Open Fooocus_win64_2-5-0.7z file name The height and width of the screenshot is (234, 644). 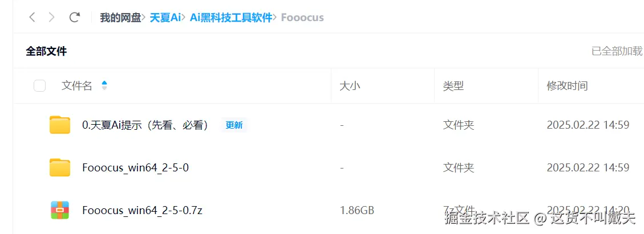click(x=142, y=211)
